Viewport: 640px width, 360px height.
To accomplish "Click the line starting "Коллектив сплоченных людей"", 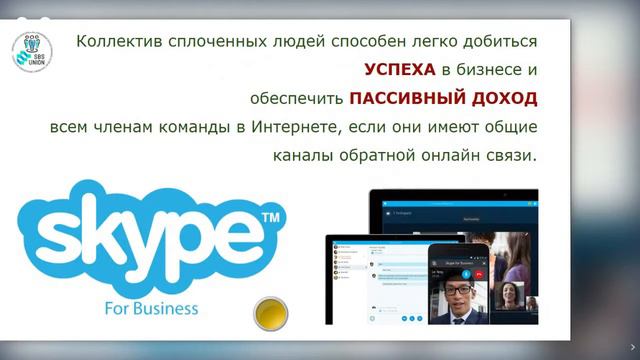I will [x=307, y=41].
